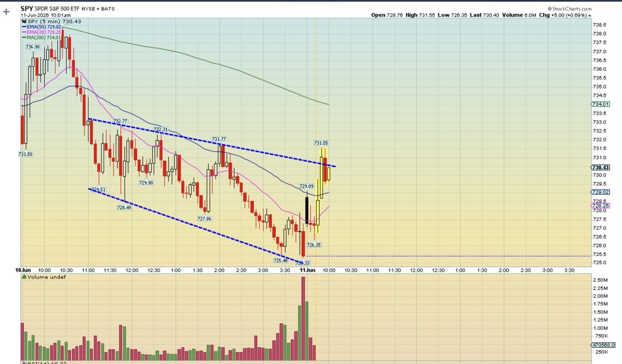Click the 726.35 label below the morning candles
622x364 pixels.
click(x=314, y=245)
